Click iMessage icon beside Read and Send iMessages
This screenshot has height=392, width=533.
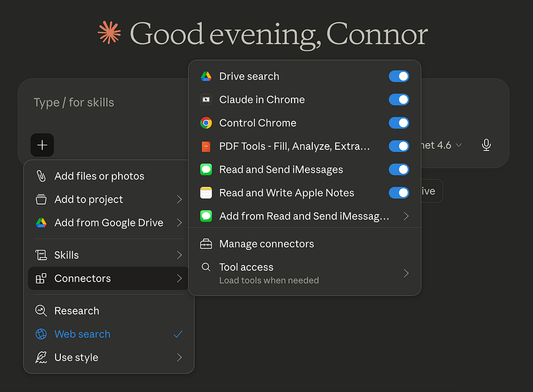pos(206,169)
